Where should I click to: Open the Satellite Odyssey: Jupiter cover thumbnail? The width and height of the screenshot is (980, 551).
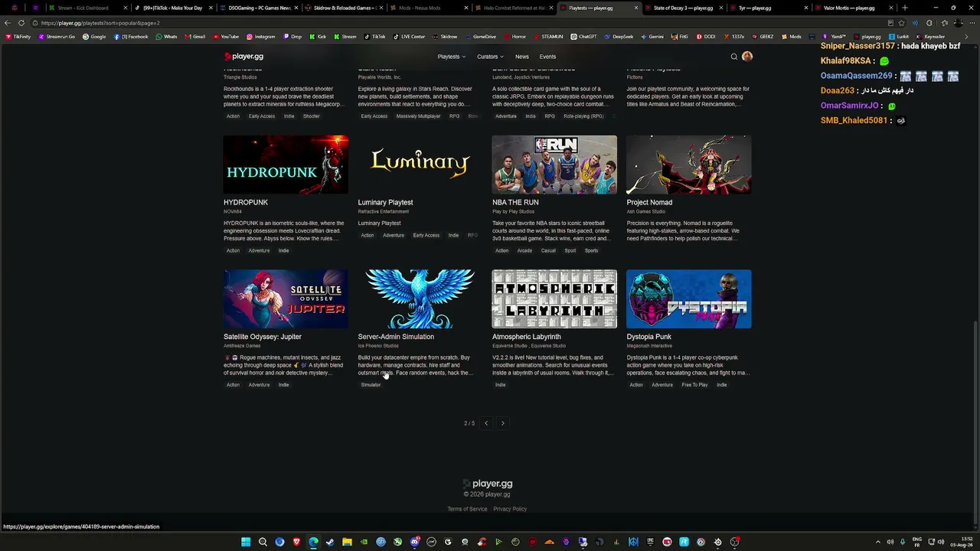pos(286,298)
